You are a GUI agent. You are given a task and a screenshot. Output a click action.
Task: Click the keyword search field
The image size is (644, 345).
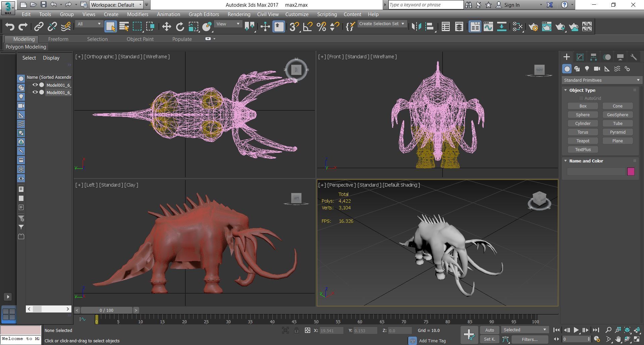coord(426,5)
